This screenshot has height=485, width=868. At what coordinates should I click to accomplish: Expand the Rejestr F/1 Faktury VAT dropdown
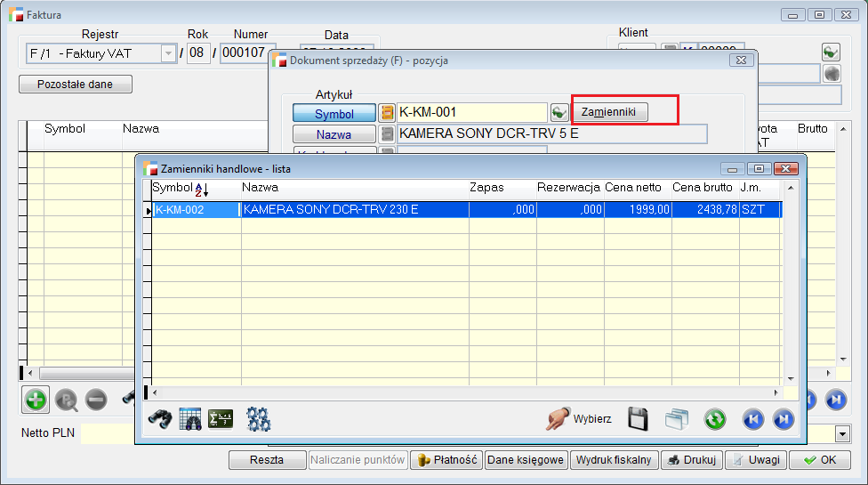(168, 53)
